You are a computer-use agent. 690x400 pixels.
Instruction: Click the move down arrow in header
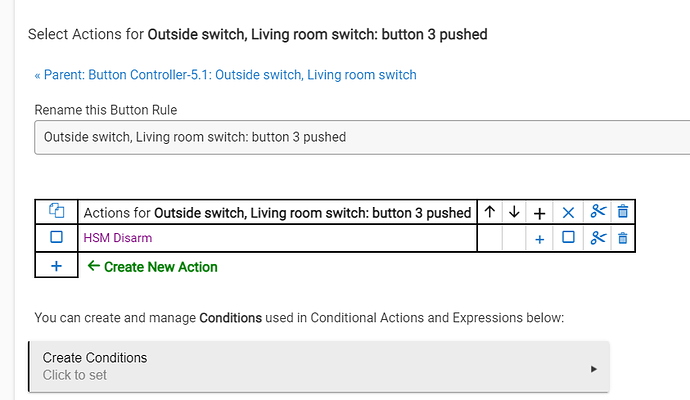(x=514, y=212)
